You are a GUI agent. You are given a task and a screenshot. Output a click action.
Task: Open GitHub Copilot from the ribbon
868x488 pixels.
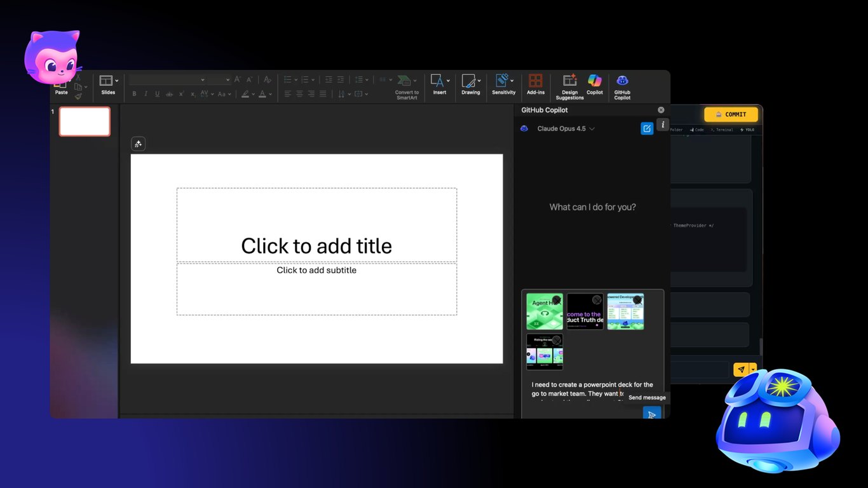(622, 86)
